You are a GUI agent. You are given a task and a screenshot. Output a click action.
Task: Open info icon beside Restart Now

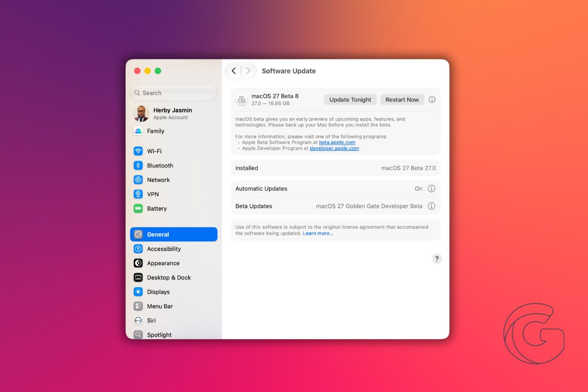pos(432,99)
